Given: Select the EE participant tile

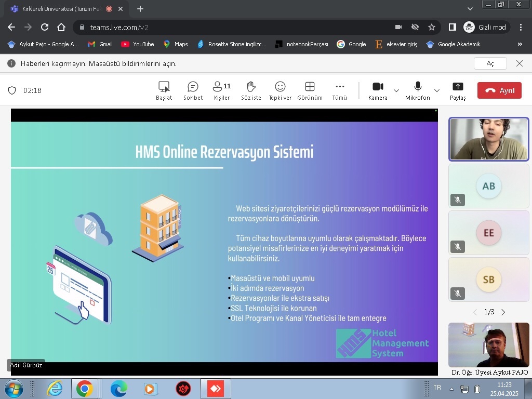Looking at the screenshot, I should point(488,233).
